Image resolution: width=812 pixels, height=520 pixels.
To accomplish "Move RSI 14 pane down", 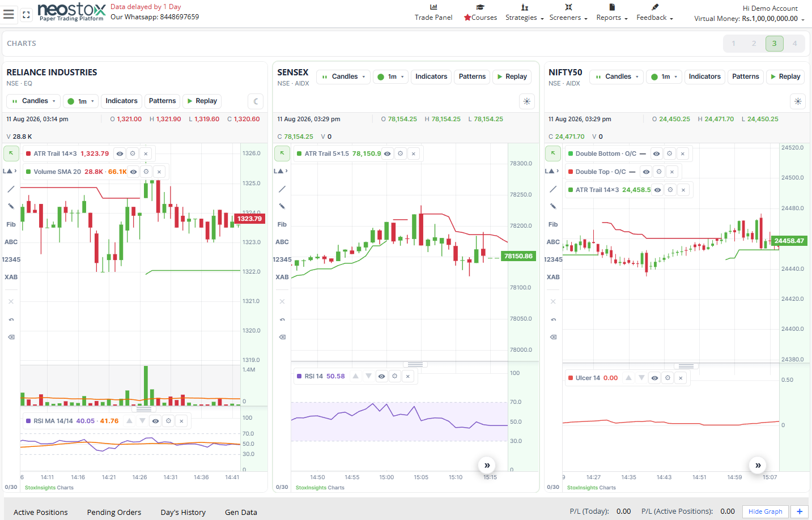I will click(x=369, y=376).
